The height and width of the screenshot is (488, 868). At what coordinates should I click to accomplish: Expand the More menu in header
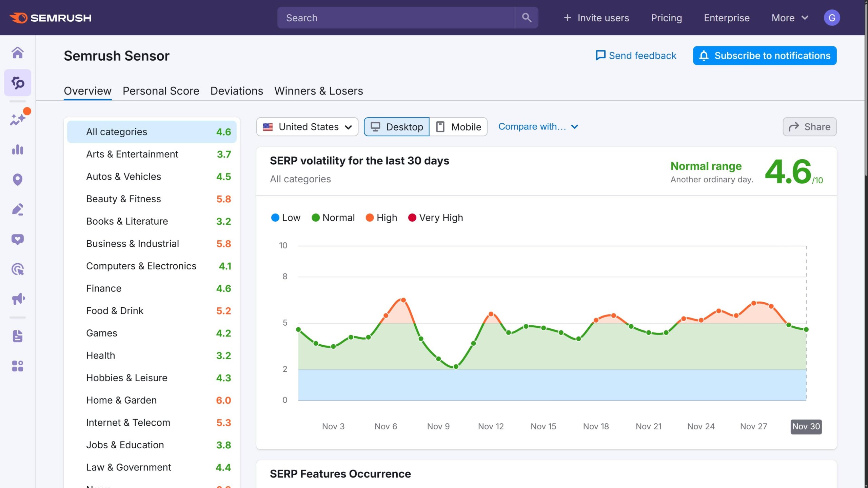tap(790, 18)
